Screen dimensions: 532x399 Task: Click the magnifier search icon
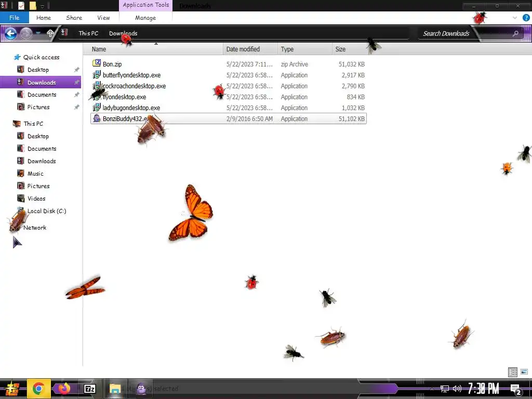coord(515,33)
